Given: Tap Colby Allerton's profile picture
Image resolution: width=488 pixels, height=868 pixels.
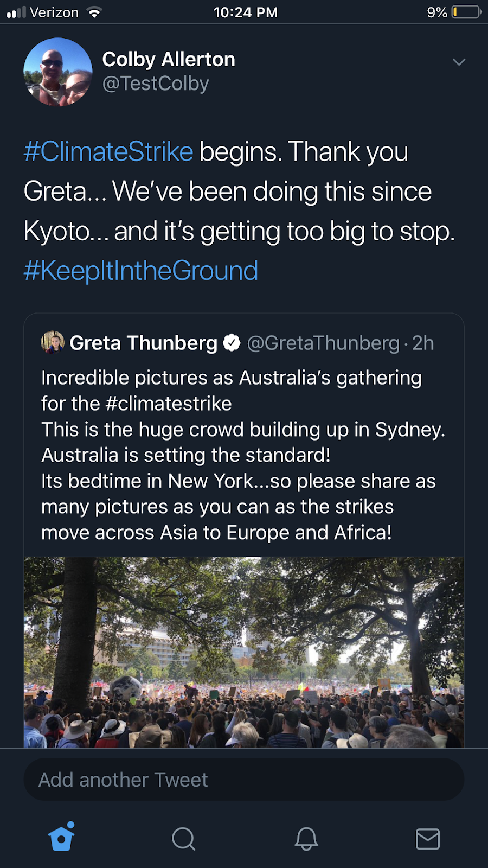Looking at the screenshot, I should (58, 72).
